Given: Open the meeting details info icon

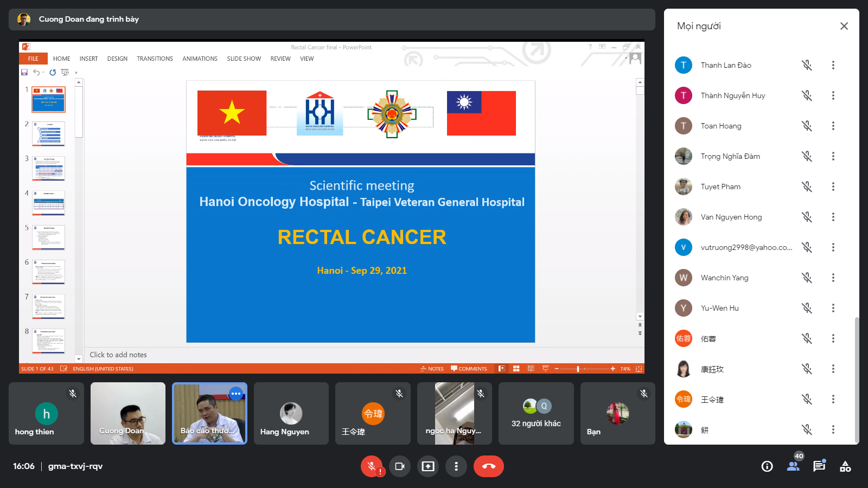Looking at the screenshot, I should (x=767, y=466).
